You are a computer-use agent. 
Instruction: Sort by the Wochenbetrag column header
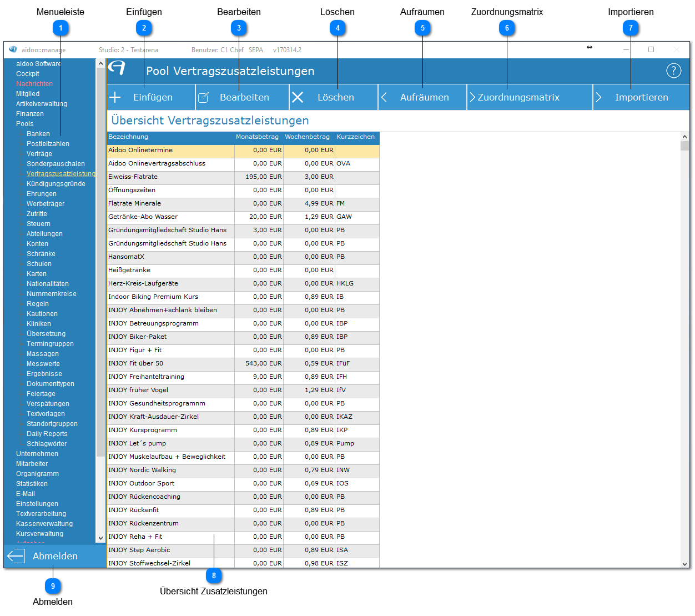pyautogui.click(x=309, y=137)
